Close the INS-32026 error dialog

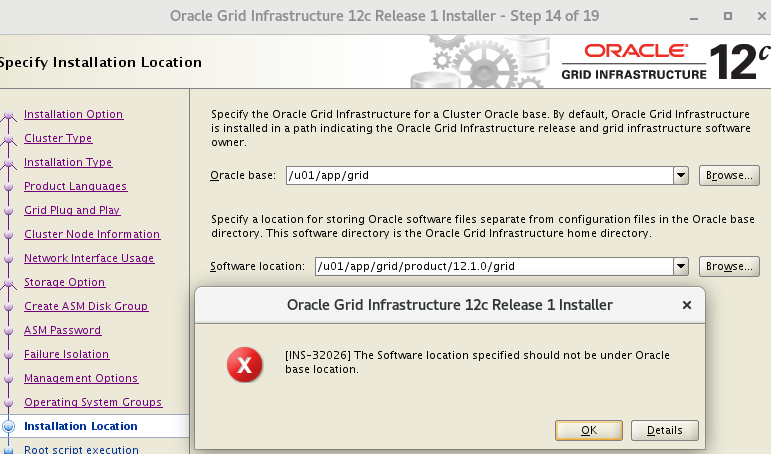click(x=686, y=304)
